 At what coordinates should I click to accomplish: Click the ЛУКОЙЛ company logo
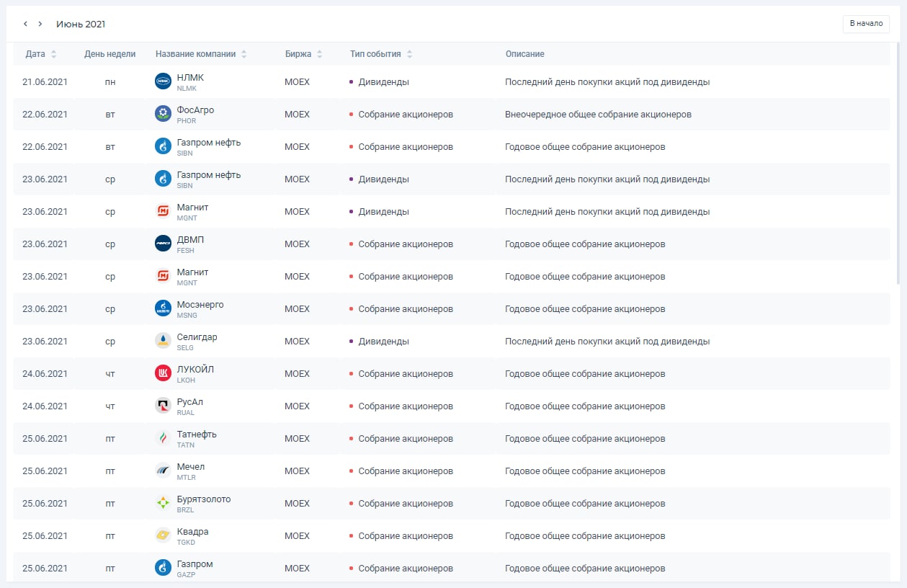(x=163, y=373)
